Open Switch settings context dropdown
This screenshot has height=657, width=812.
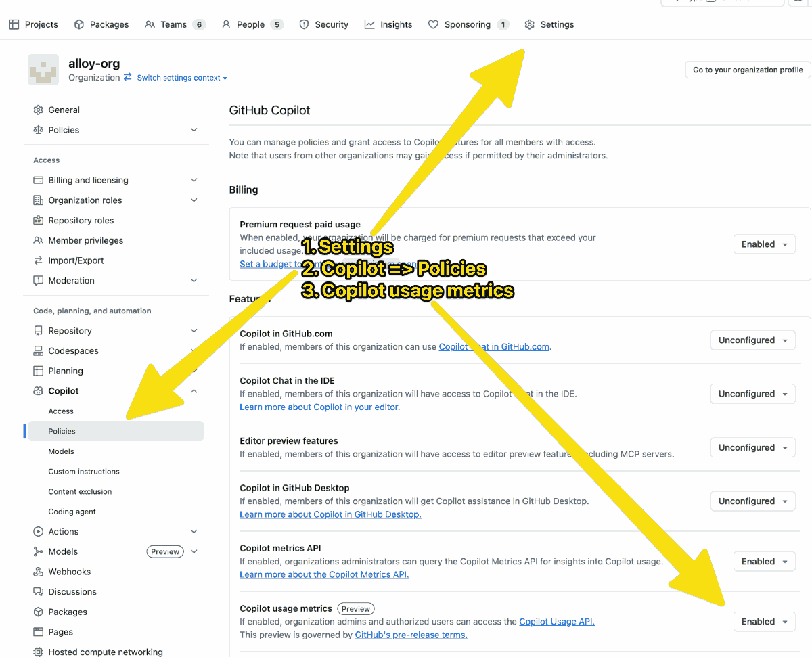point(181,78)
